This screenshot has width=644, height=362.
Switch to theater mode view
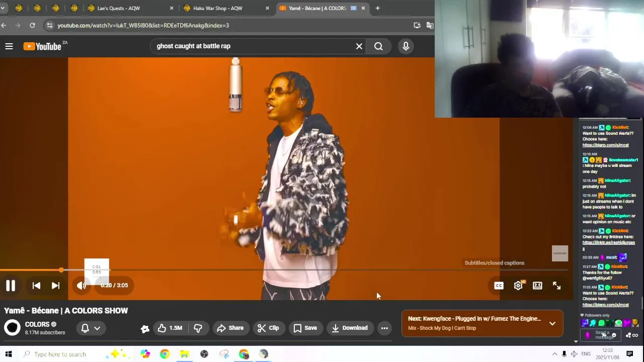(x=537, y=286)
